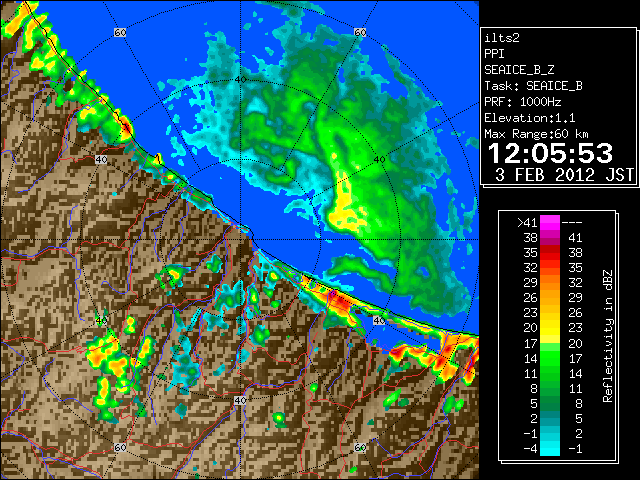Click the 'Reflectivity in dBZ' legend label
Image resolution: width=640 pixels, height=480 pixels.
[x=608, y=336]
